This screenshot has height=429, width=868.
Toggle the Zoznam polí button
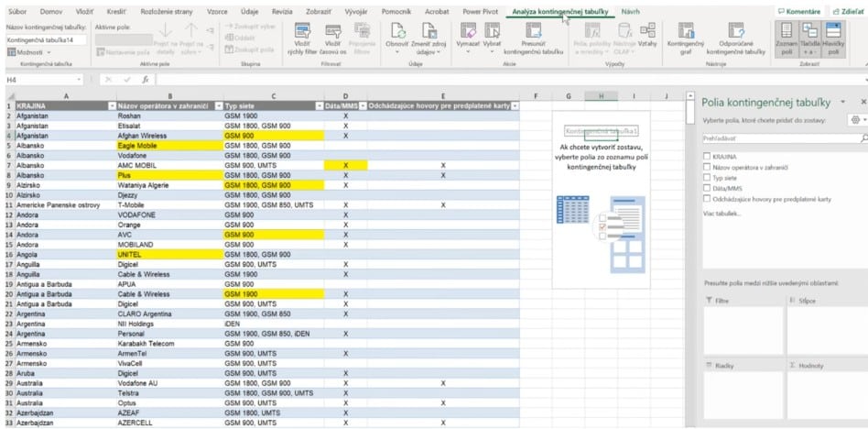(x=787, y=38)
